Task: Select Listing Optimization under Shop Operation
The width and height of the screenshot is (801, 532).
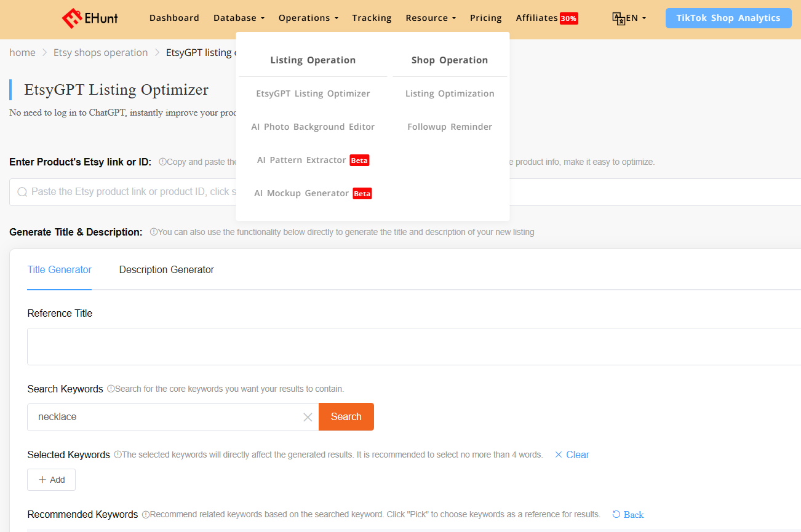Action: click(450, 93)
